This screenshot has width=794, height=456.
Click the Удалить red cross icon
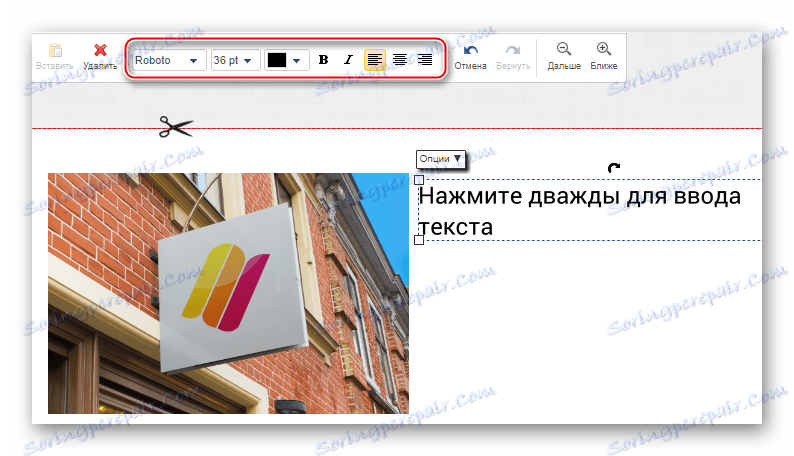pos(100,50)
